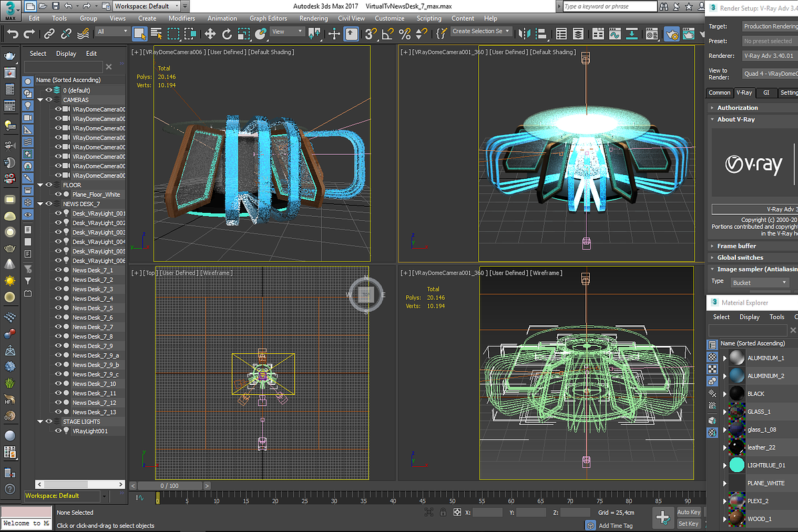Activate the Unlink Selection tool
Image resolution: width=798 pixels, height=532 pixels.
coord(66,33)
